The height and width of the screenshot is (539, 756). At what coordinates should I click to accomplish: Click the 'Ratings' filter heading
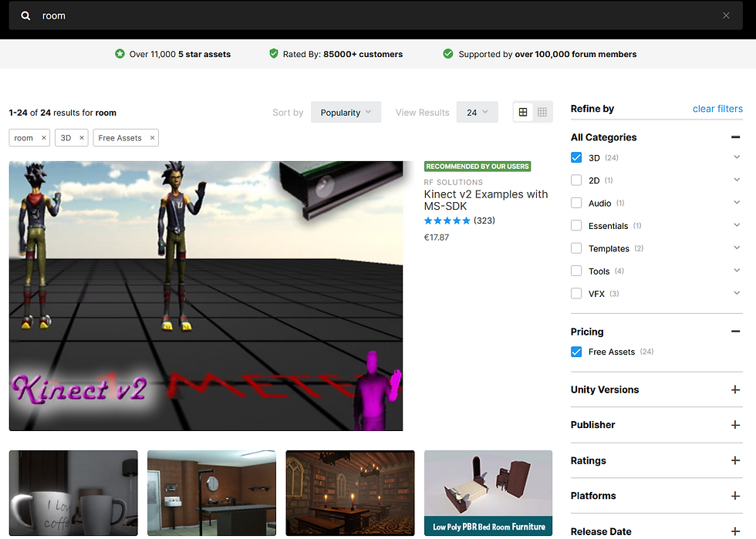tap(588, 460)
